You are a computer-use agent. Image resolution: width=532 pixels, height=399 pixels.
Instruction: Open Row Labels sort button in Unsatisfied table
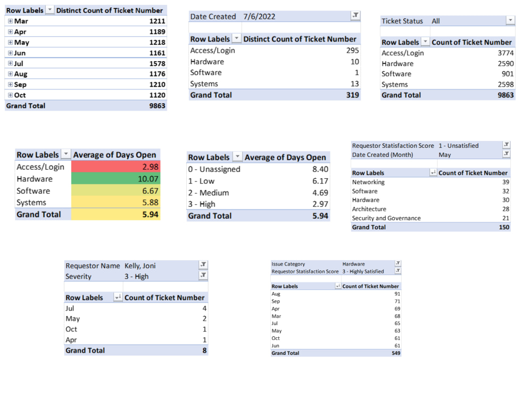click(433, 172)
